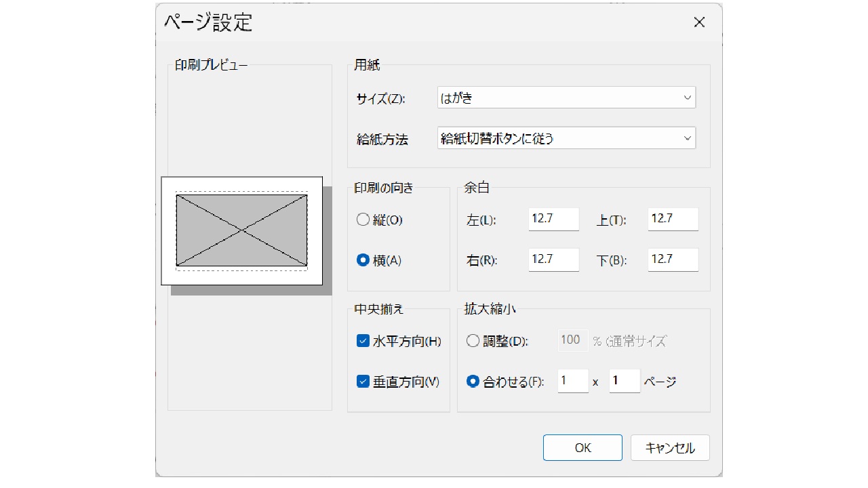Click the 100% scaling percentage field
The image size is (868, 488).
(x=572, y=340)
